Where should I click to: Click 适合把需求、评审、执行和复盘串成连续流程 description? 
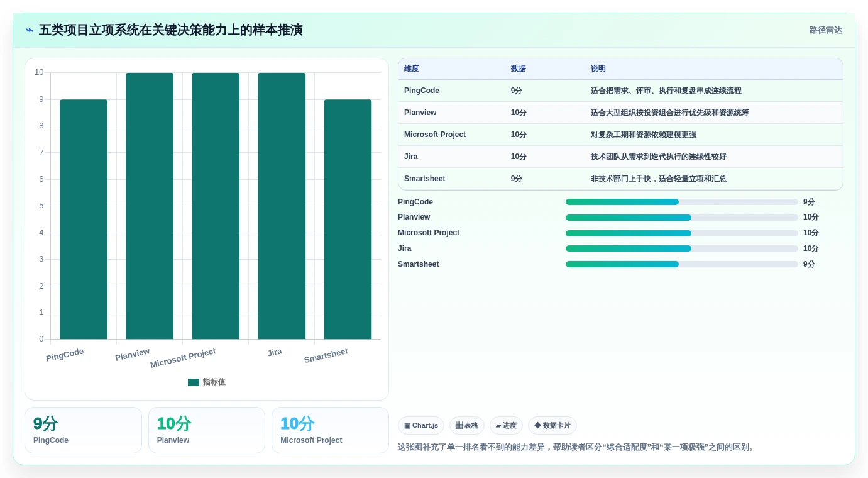pos(666,91)
